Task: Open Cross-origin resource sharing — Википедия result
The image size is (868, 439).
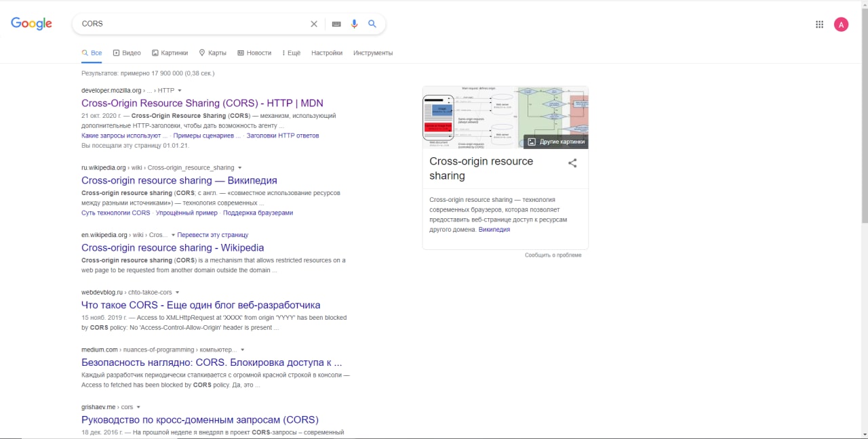Action: pyautogui.click(x=179, y=181)
